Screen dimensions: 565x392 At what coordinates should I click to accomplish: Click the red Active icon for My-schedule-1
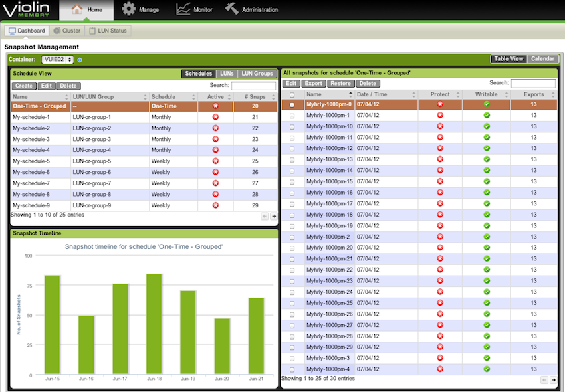[215, 117]
